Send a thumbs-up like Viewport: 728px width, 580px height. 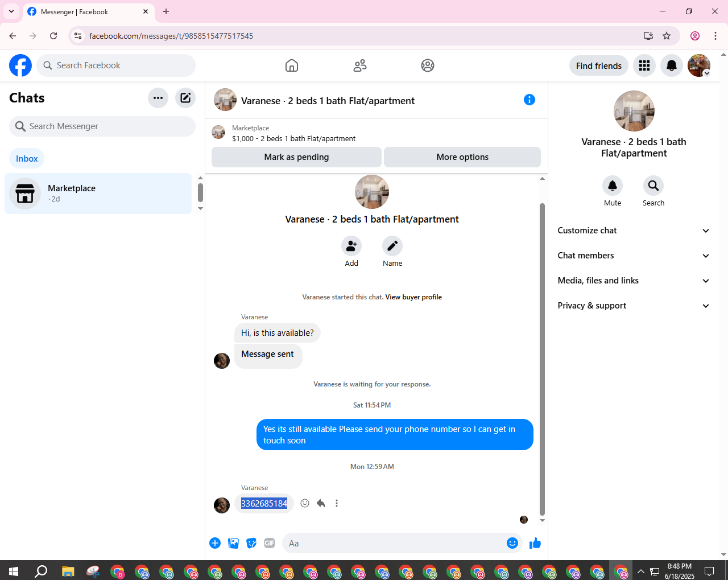click(535, 543)
